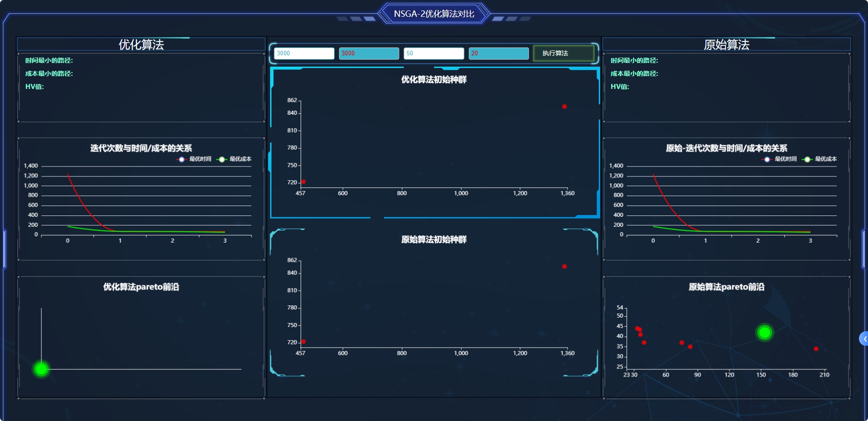This screenshot has width=868, height=421.
Task: Expand the side panel with the blue chevron tab
Action: [864, 339]
